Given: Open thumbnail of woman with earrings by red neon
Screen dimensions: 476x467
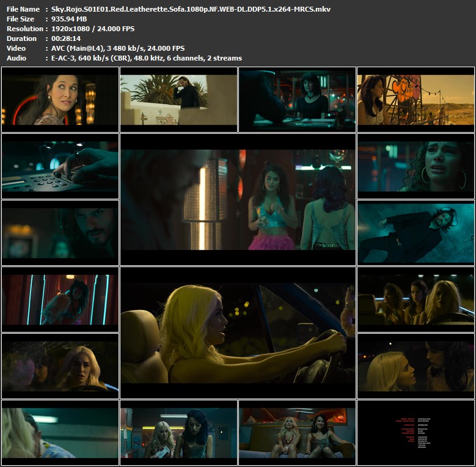Looking at the screenshot, I should click(x=60, y=100).
